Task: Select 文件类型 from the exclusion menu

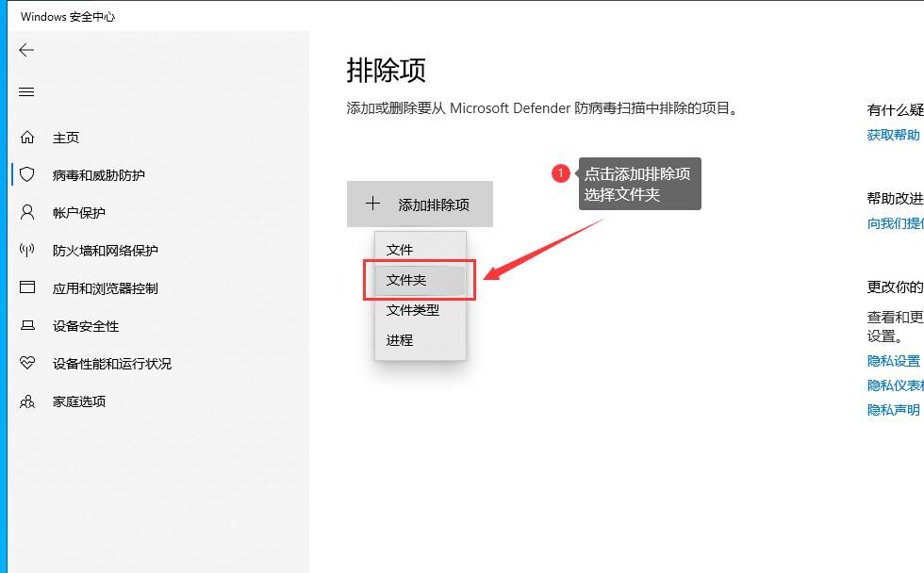Action: point(413,310)
